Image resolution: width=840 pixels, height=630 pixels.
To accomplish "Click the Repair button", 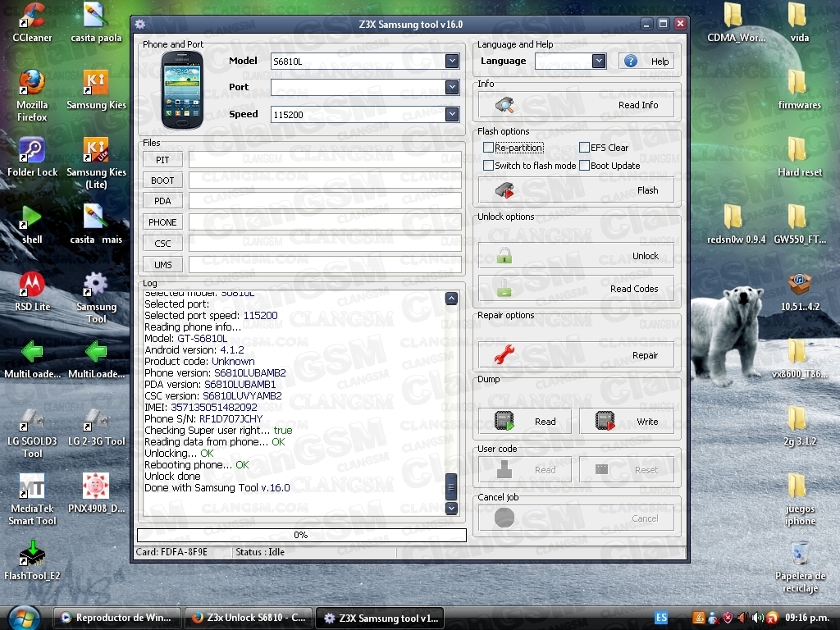I will pyautogui.click(x=576, y=355).
